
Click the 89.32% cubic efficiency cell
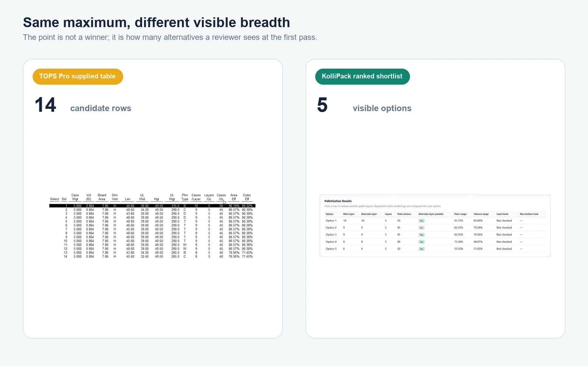[247, 206]
